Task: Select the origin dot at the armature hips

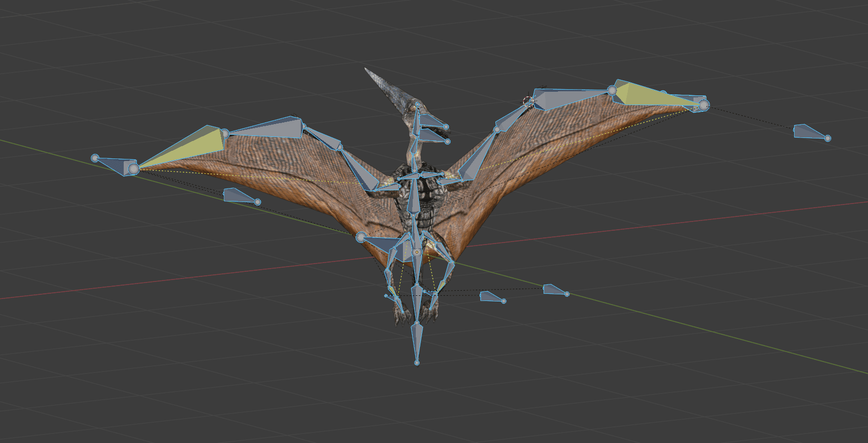Action: point(417,252)
